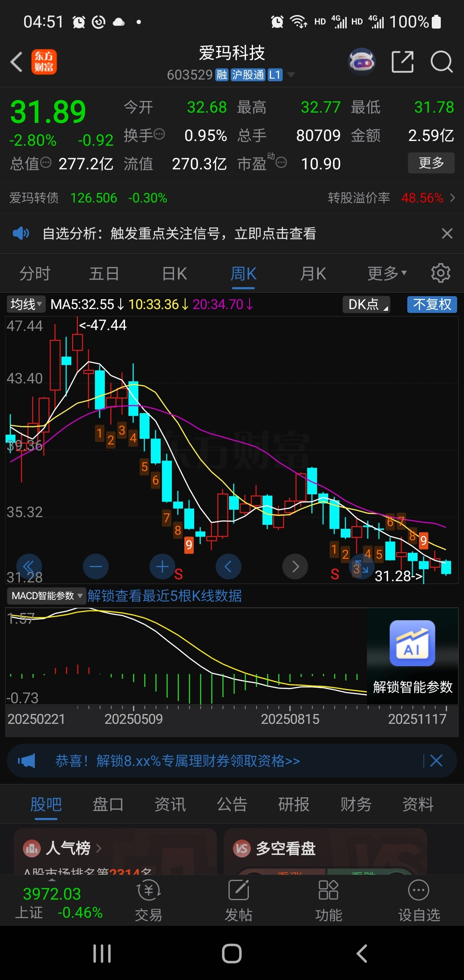Open chart settings gear icon
The image size is (464, 980).
(440, 273)
